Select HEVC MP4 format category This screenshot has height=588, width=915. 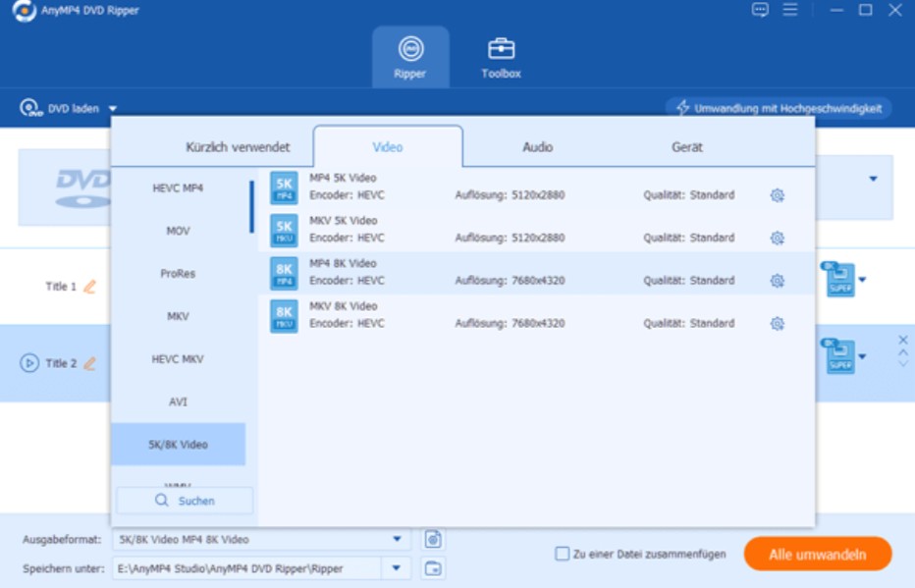click(x=178, y=187)
